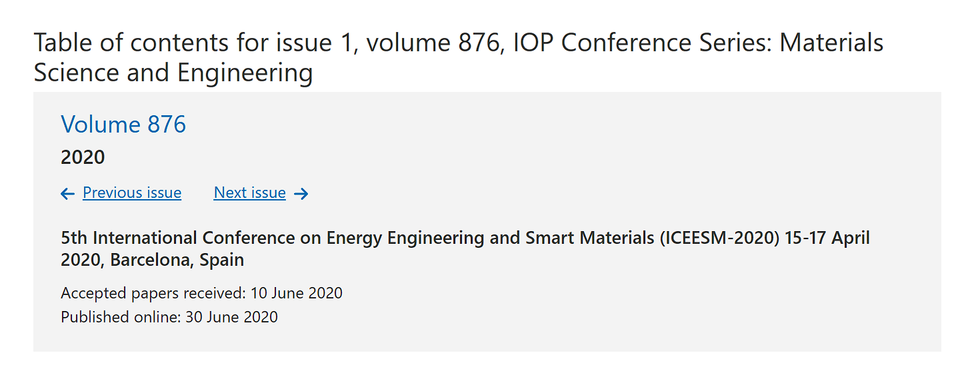Click the 'Published online' label
980x377 pixels.
tap(121, 317)
